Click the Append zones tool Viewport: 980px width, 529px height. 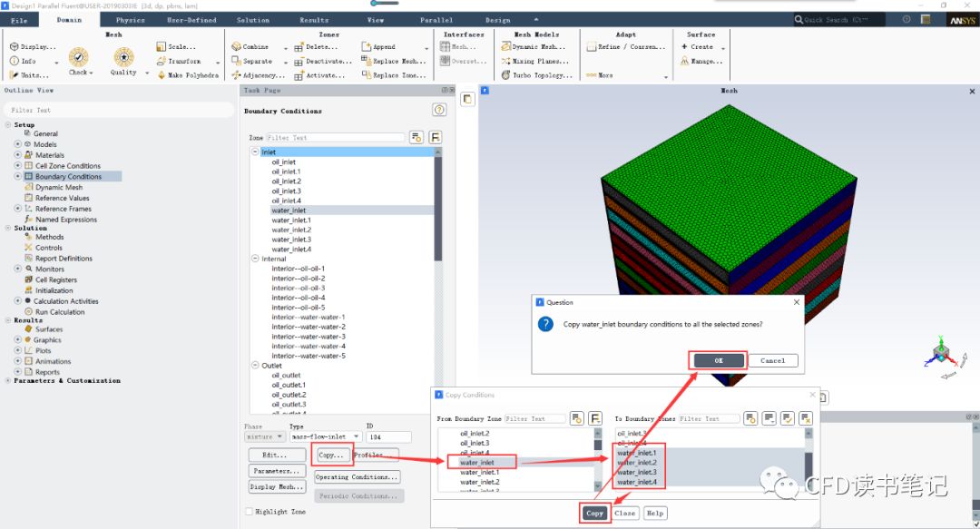[x=378, y=47]
